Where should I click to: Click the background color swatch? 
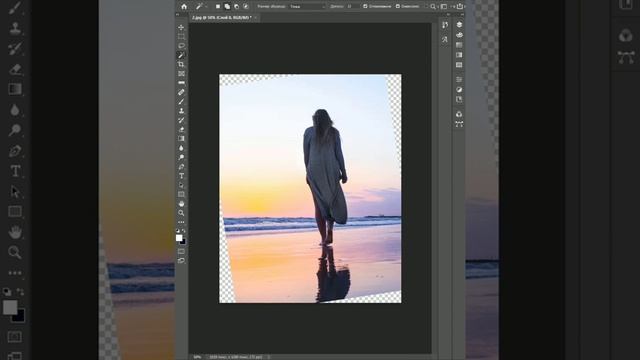click(183, 242)
